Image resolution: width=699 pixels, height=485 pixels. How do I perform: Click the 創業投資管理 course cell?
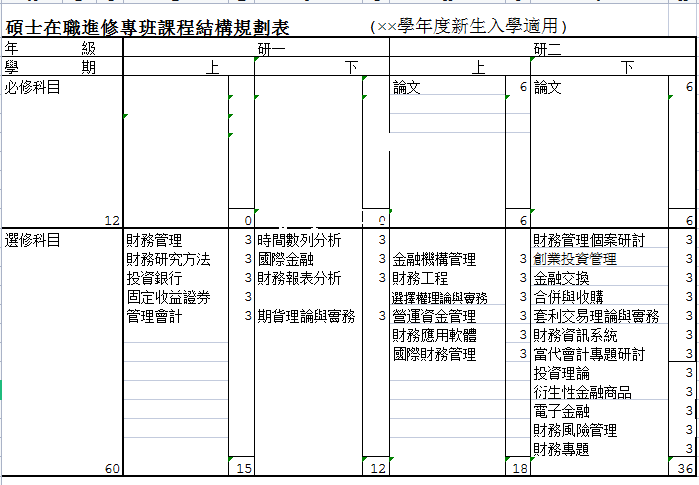tap(574, 259)
